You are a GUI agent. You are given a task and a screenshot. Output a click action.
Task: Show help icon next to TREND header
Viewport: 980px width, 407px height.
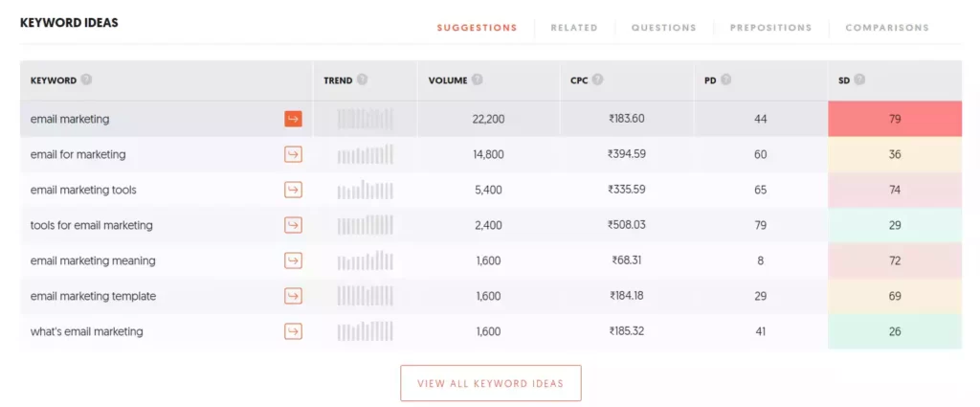click(x=362, y=80)
